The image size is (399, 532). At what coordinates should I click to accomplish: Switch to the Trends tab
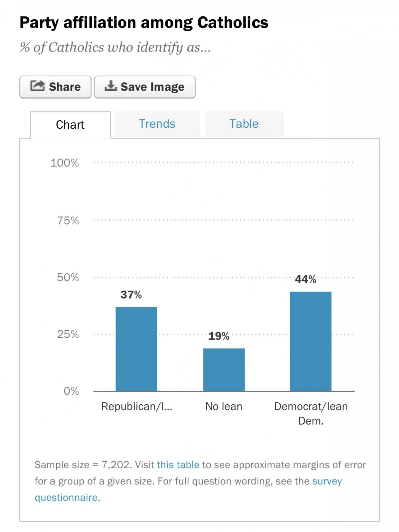[157, 124]
